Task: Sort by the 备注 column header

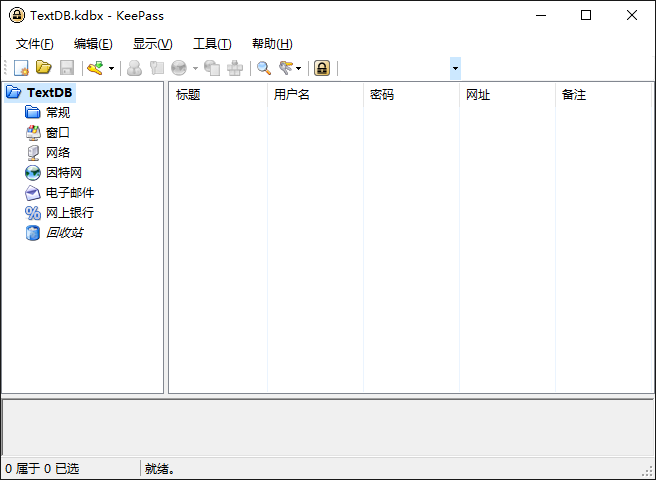Action: coord(603,95)
